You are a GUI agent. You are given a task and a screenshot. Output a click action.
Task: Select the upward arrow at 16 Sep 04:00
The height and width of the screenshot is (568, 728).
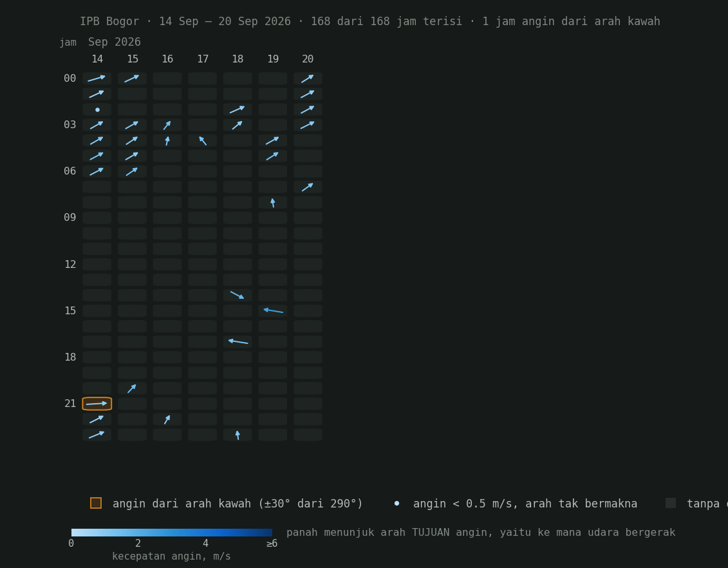pos(167,141)
